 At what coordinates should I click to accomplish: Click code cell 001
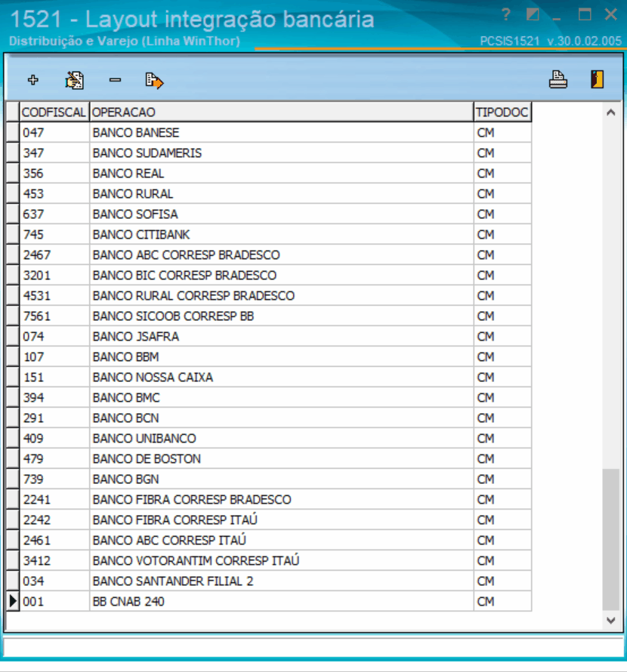tap(54, 601)
